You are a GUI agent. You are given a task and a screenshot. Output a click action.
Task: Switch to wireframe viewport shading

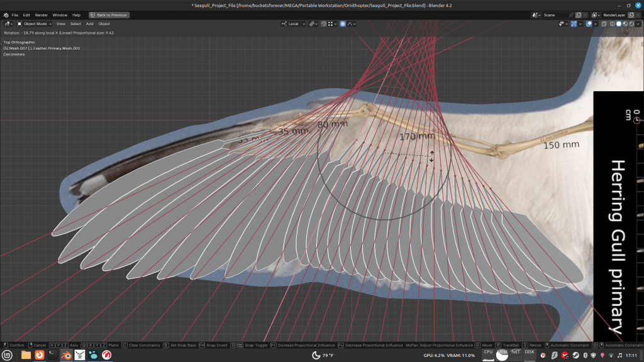pyautogui.click(x=613, y=24)
